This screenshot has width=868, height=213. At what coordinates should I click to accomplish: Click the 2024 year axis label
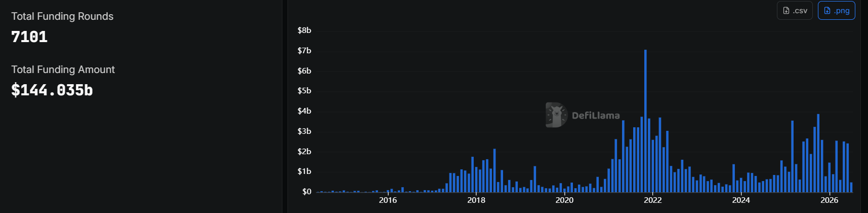(x=741, y=200)
